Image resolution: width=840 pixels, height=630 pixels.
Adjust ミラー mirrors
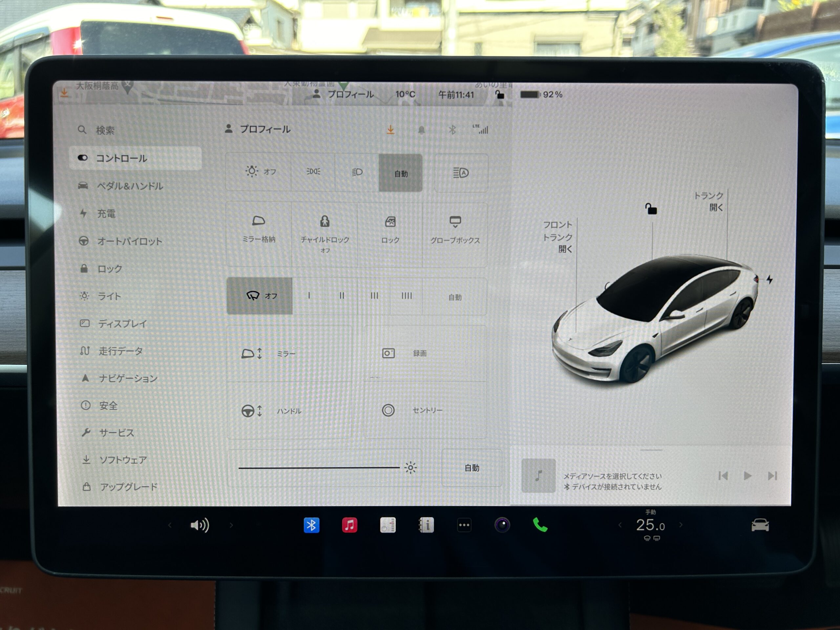289,353
